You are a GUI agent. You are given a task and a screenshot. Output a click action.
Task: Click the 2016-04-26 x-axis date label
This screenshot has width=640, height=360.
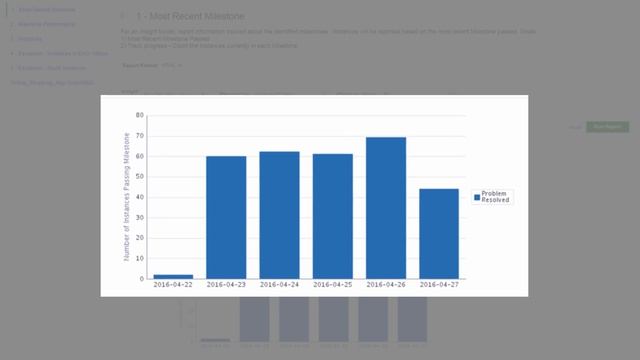pos(386,285)
